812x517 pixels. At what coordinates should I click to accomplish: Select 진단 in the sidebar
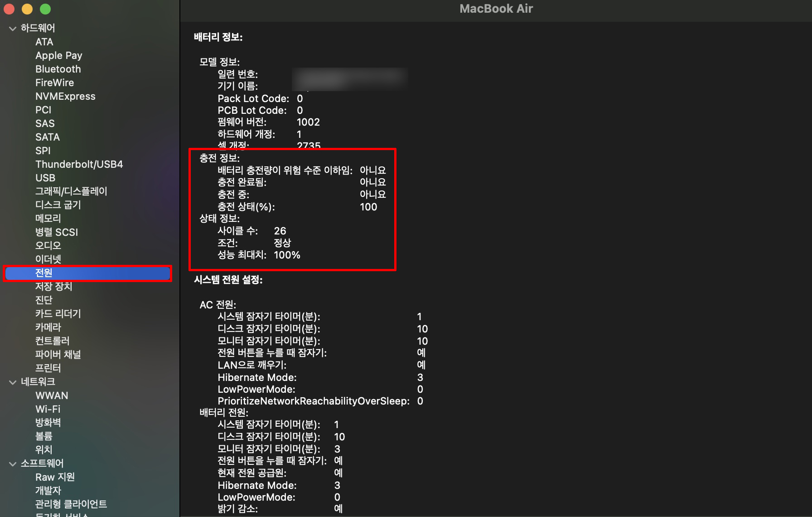coord(44,300)
